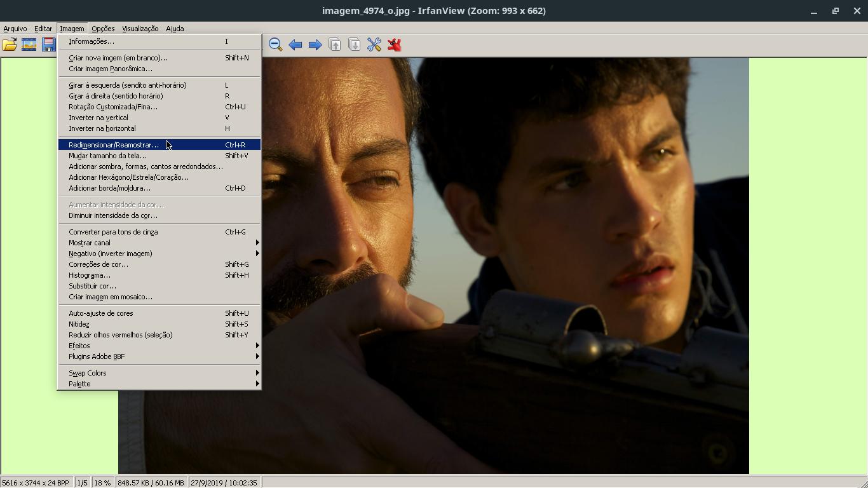
Task: Choose Inverter na horizontal
Action: (x=159, y=128)
